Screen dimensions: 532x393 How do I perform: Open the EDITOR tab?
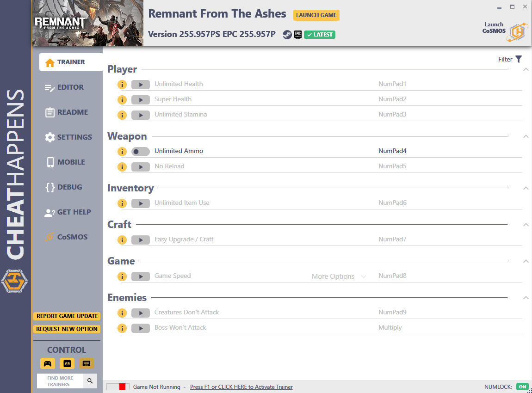[64, 87]
